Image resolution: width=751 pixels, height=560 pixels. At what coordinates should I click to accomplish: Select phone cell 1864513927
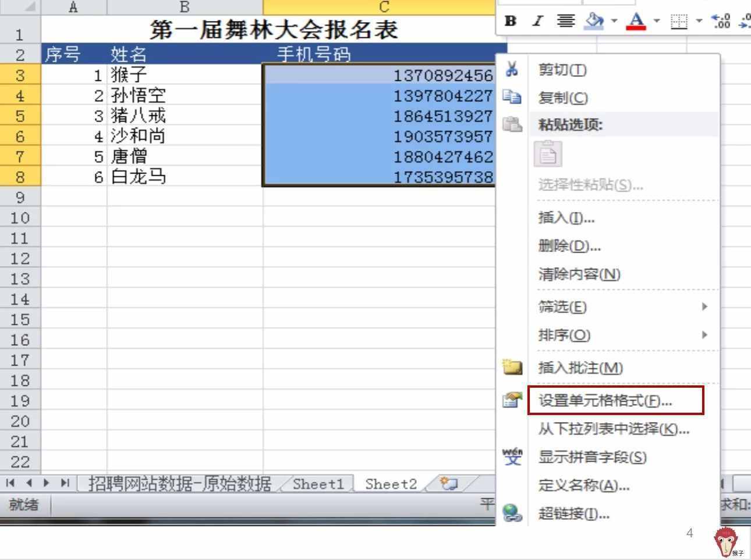click(380, 115)
